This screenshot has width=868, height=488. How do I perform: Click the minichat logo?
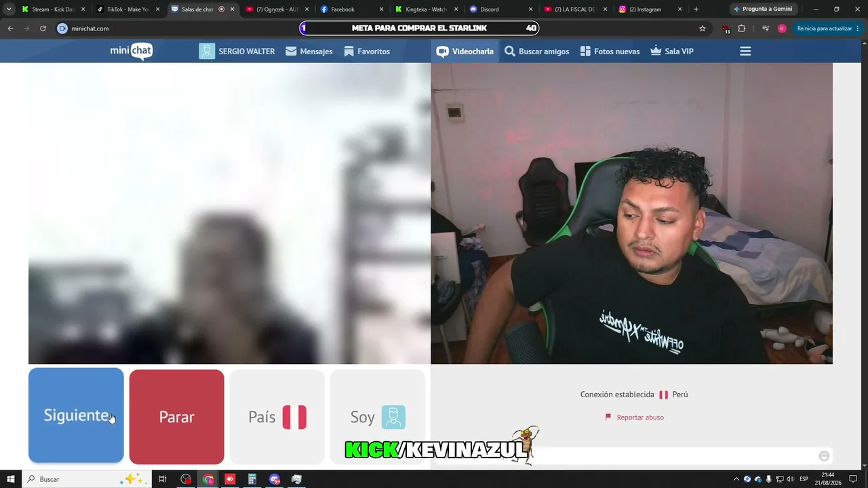coord(132,51)
